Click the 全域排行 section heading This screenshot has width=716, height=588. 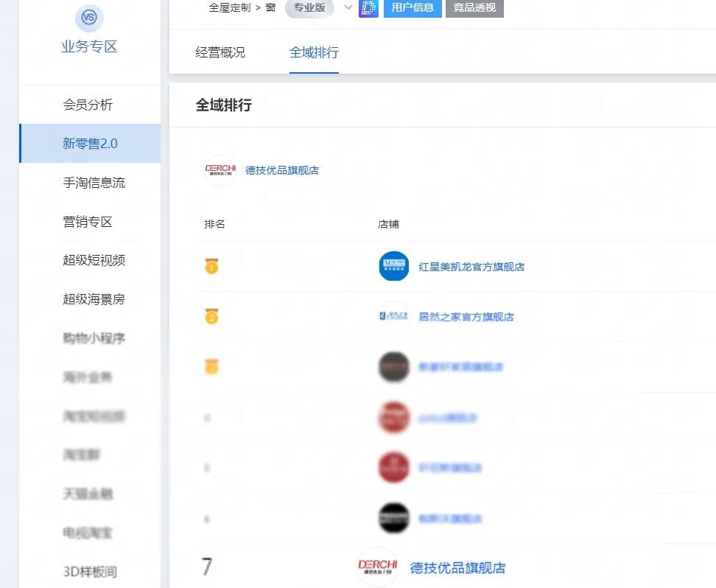pos(224,105)
